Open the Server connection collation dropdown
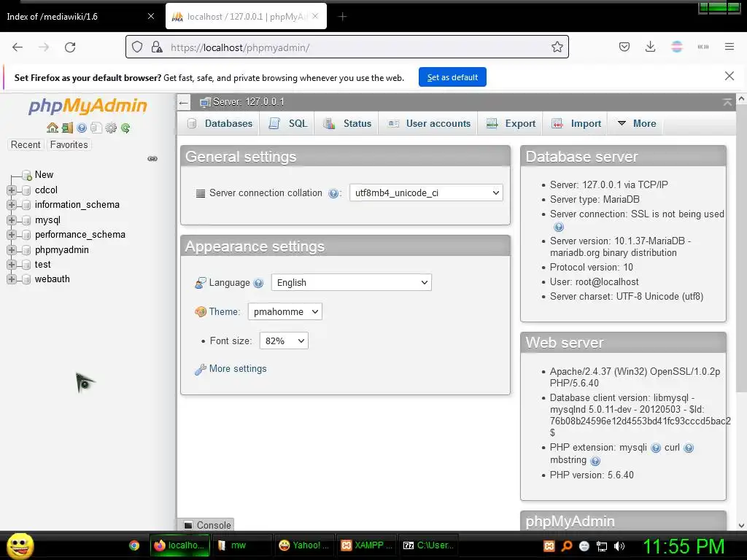The height and width of the screenshot is (560, 747). [426, 192]
